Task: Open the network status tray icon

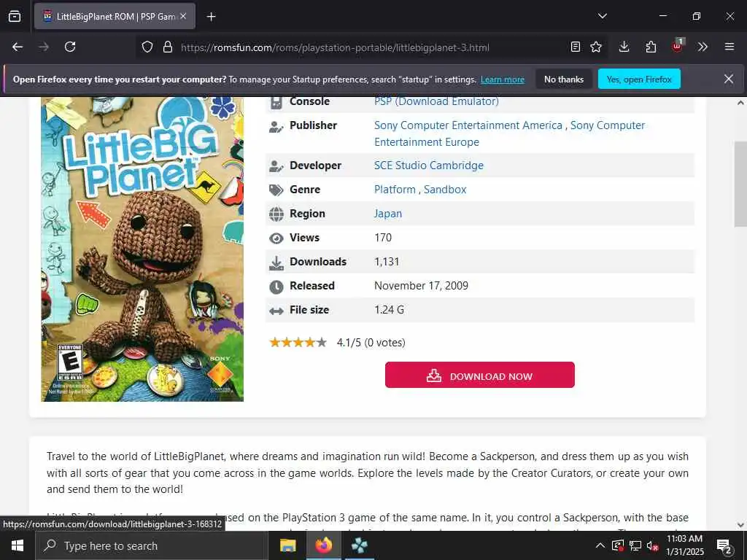Action: (635, 546)
